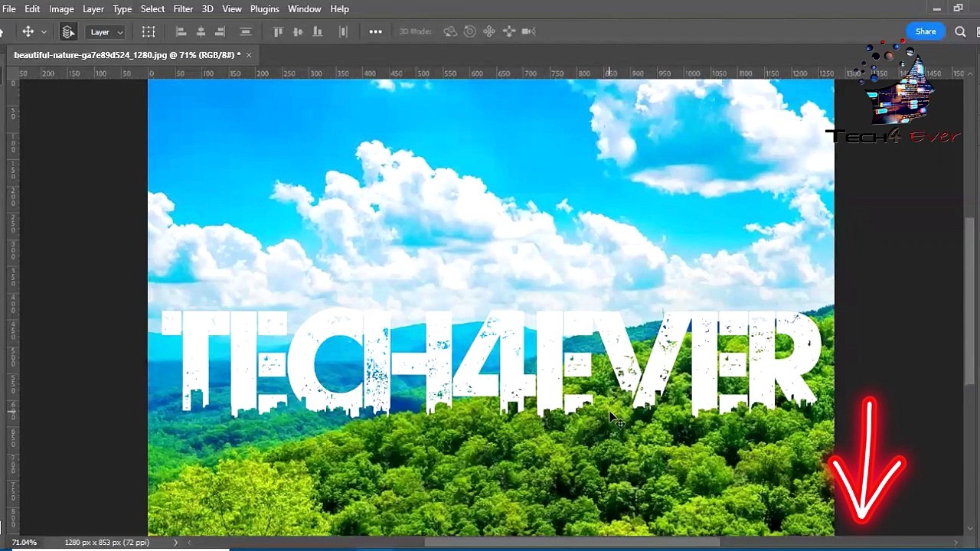Open the Layer menu
980x551 pixels.
click(x=93, y=8)
